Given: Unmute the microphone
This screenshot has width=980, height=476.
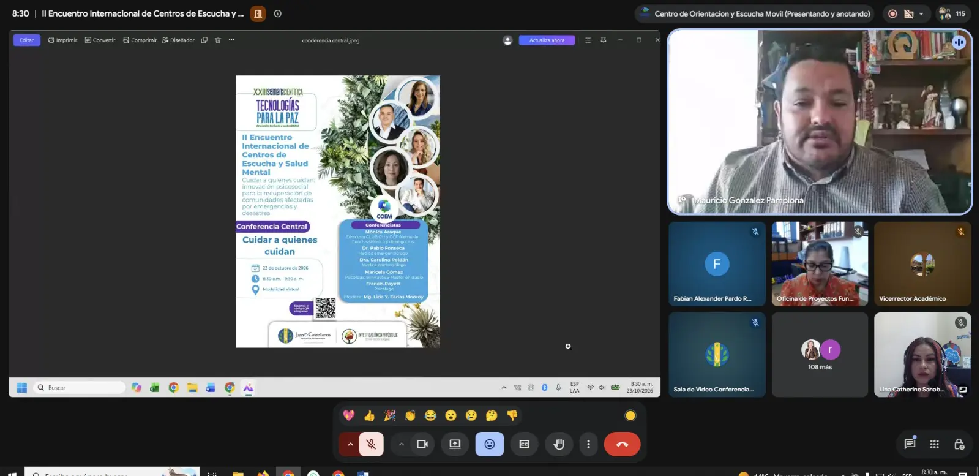Looking at the screenshot, I should click(x=371, y=444).
